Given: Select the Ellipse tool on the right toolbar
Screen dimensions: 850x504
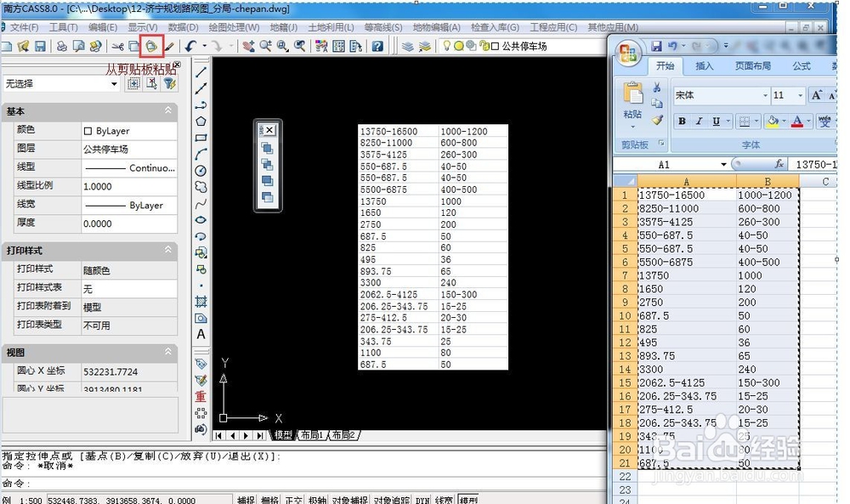Looking at the screenshot, I should (x=201, y=219).
